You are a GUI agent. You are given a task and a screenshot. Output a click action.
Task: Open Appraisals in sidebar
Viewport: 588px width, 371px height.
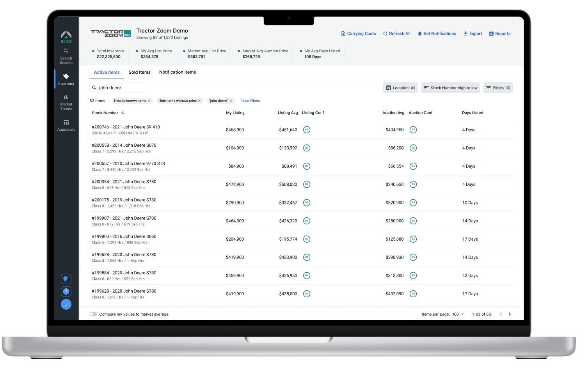(x=66, y=125)
